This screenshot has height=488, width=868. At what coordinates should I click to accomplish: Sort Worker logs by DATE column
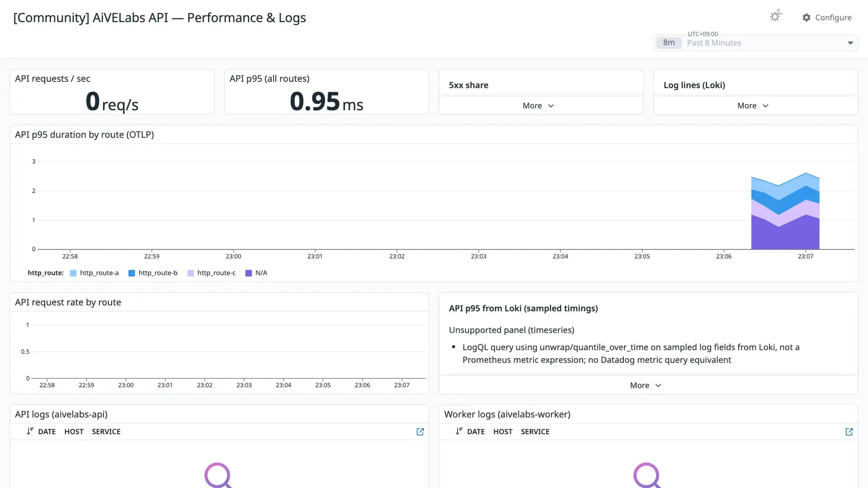[476, 432]
